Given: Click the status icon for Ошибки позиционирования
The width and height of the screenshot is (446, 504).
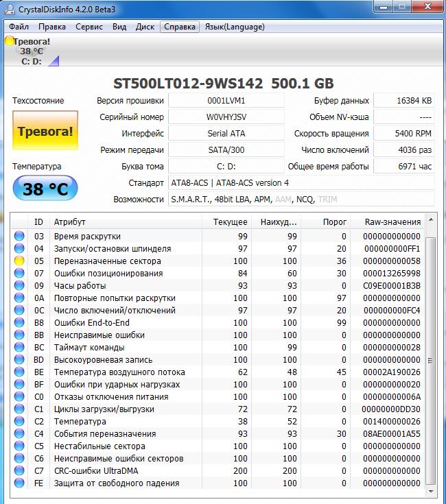Looking at the screenshot, I should [x=19, y=273].
